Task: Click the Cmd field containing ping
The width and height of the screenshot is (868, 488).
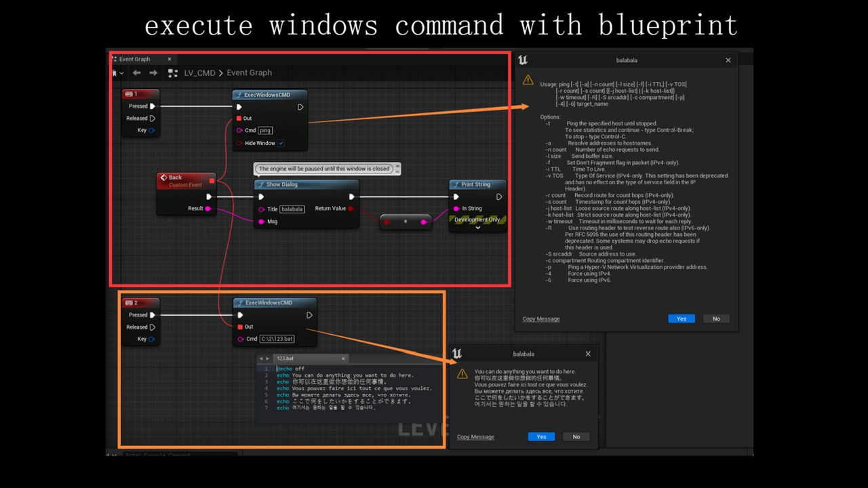Action: tap(265, 130)
